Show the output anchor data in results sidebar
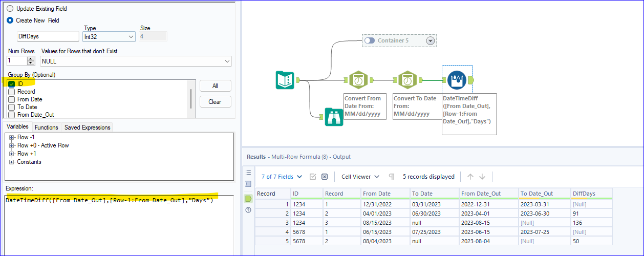Screen dimensions: 644x256 [x=248, y=198]
